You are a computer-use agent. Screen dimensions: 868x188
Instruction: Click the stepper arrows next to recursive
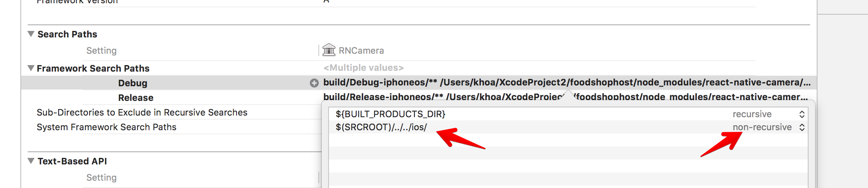pyautogui.click(x=802, y=114)
